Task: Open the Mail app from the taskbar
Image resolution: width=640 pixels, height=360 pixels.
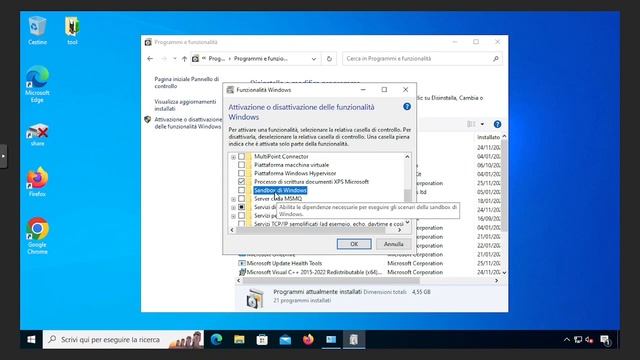Action: (x=285, y=340)
